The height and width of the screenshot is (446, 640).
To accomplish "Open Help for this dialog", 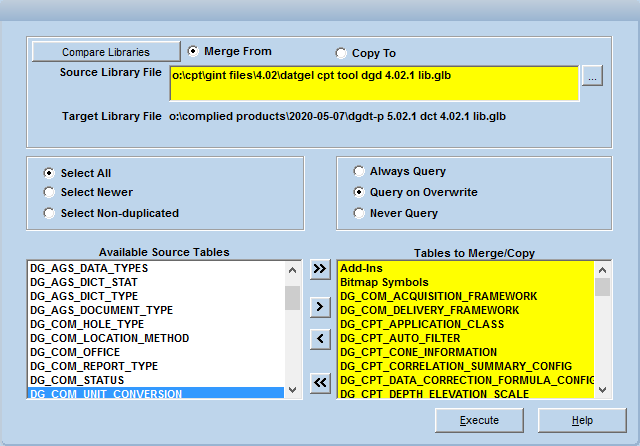I will click(x=582, y=420).
